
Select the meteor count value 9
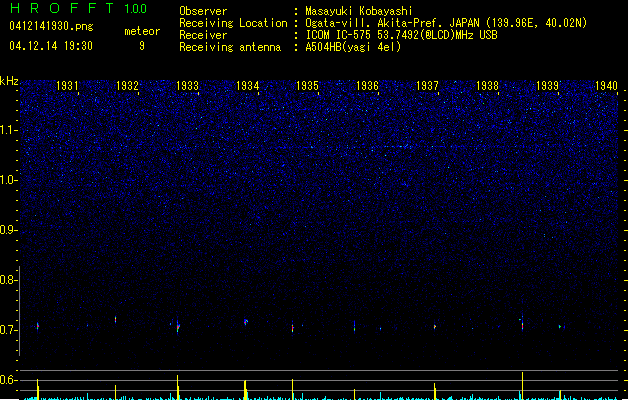pos(142,46)
